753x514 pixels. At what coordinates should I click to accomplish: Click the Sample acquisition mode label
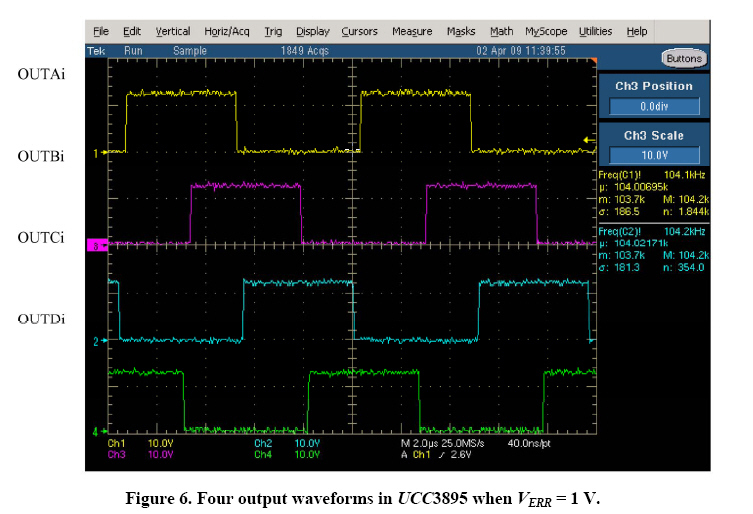pyautogui.click(x=190, y=51)
